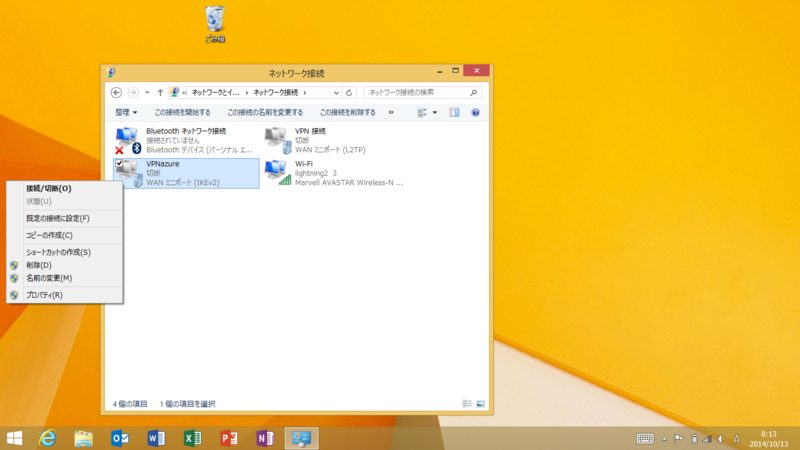Choose コピーの作成(C) menu entry

click(65, 235)
